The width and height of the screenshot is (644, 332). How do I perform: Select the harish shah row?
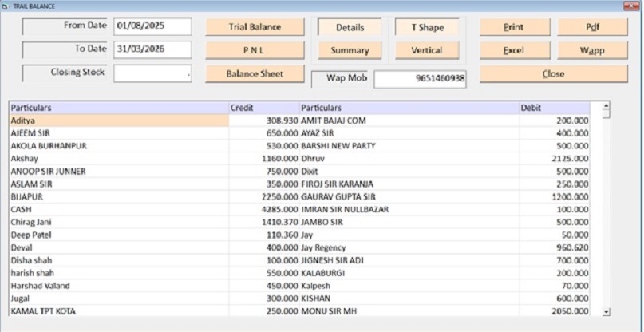tap(119, 273)
